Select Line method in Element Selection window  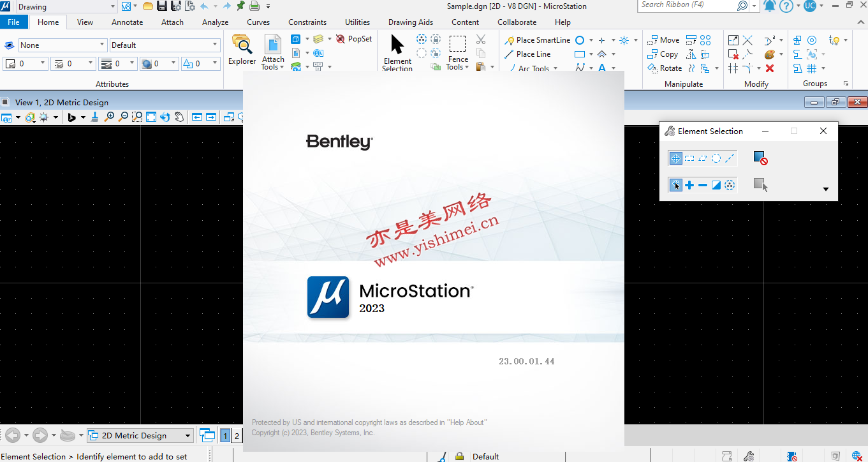[730, 158]
